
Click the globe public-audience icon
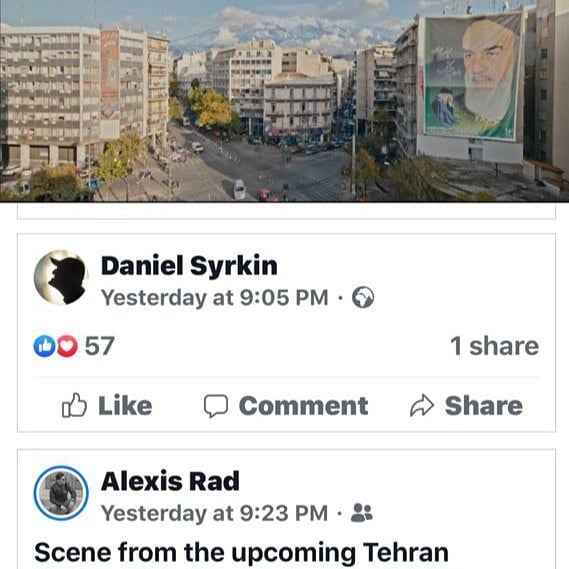tap(363, 298)
